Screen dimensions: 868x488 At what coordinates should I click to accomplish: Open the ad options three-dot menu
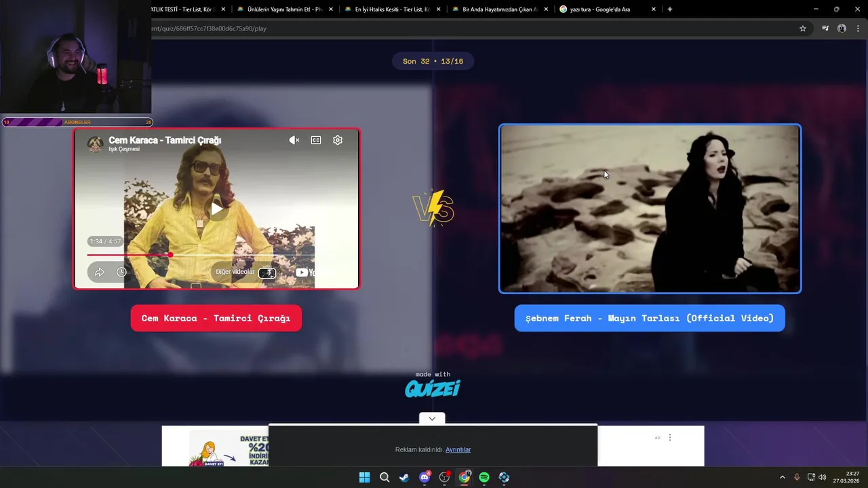(x=669, y=437)
